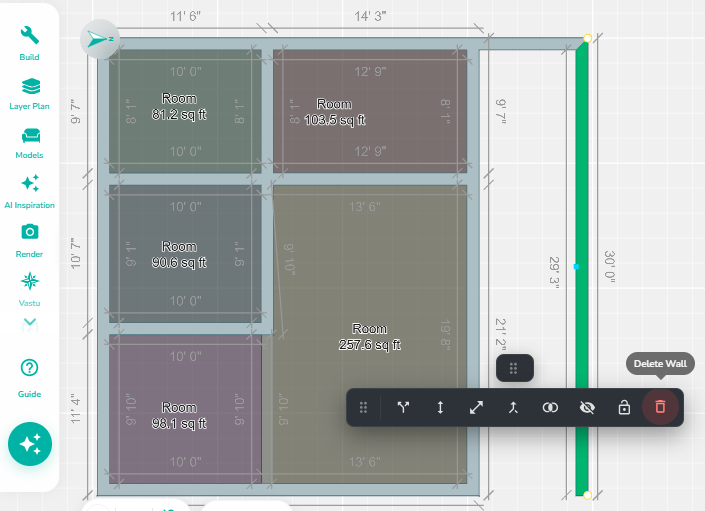Click the teal AI sparkle floating button
Image resolution: width=705 pixels, height=511 pixels.
click(x=30, y=444)
